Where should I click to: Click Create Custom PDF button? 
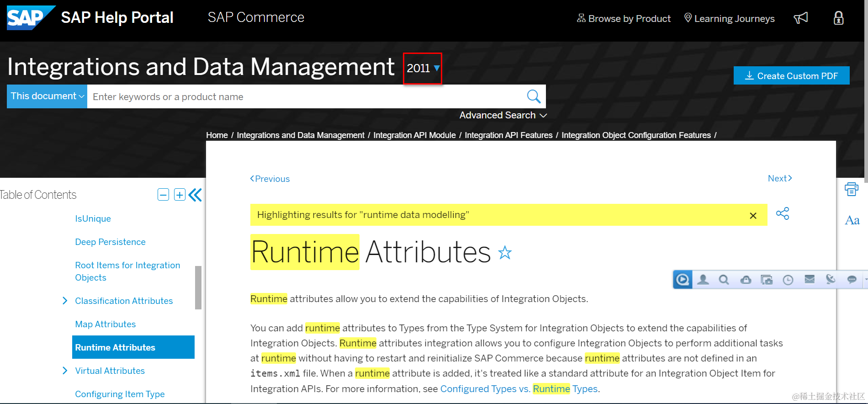(792, 76)
